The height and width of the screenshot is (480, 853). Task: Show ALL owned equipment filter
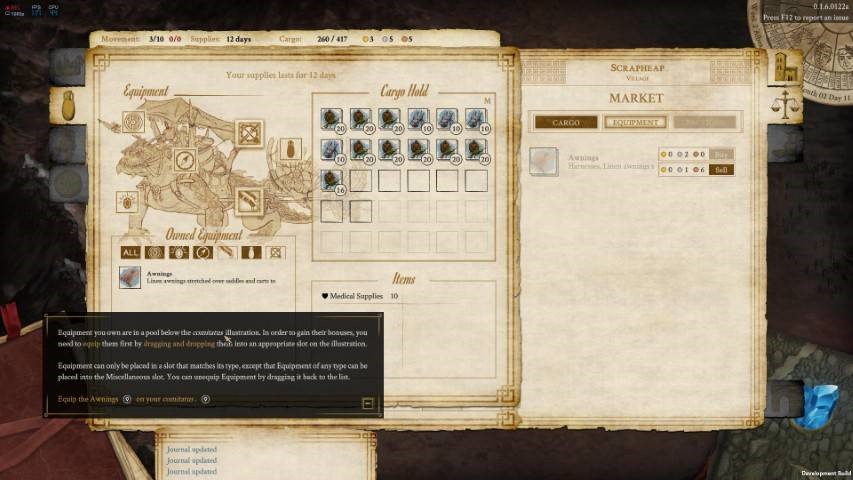click(130, 253)
